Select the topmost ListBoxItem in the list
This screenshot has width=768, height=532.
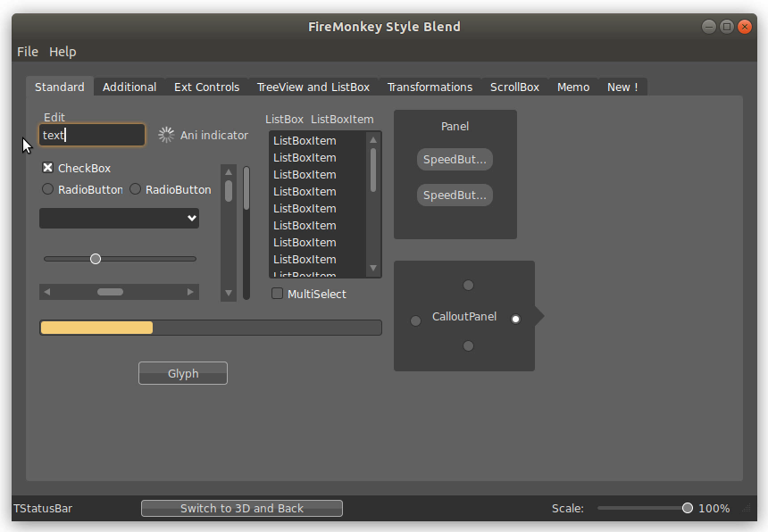(x=317, y=141)
